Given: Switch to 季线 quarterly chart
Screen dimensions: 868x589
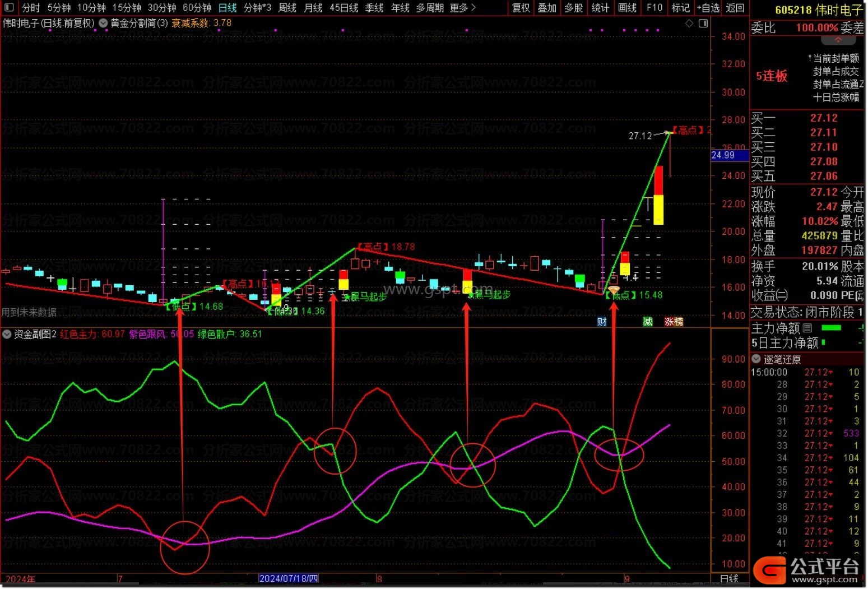Looking at the screenshot, I should coord(374,8).
